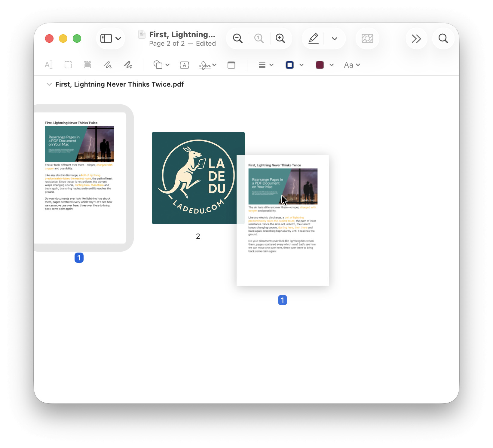The height and width of the screenshot is (448, 493).
Task: Click the blue Border Color swatch
Action: coord(290,65)
